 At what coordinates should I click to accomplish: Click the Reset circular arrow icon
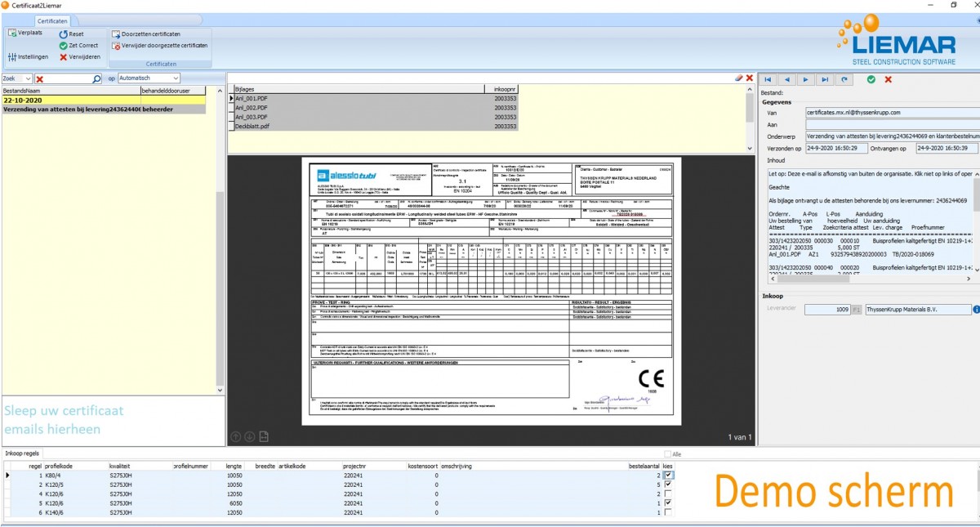pyautogui.click(x=63, y=34)
